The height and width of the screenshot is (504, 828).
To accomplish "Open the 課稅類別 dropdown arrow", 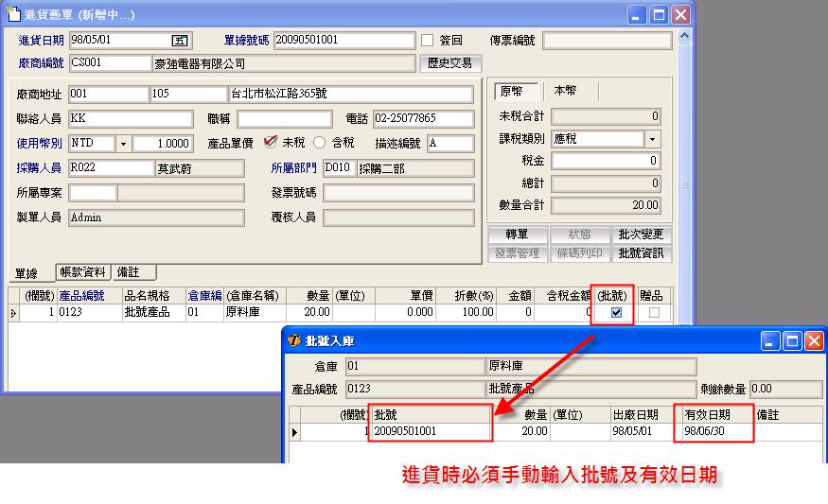I will 652,139.
